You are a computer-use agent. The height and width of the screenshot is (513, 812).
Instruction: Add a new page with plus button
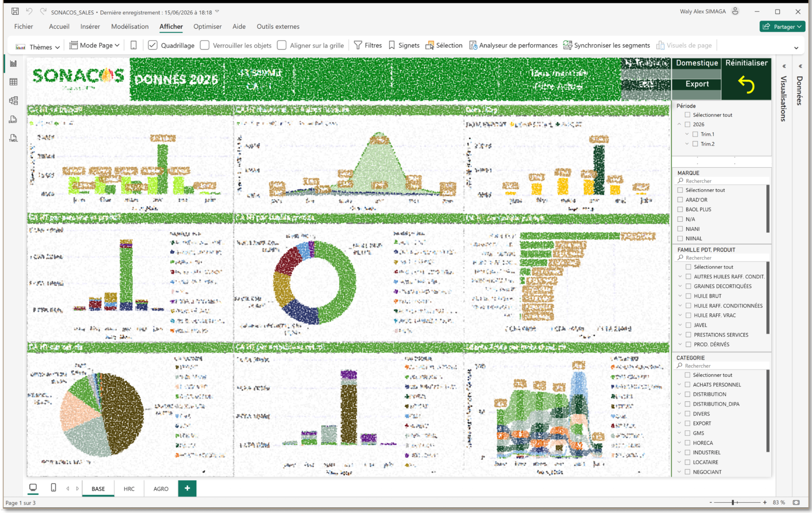tap(187, 488)
